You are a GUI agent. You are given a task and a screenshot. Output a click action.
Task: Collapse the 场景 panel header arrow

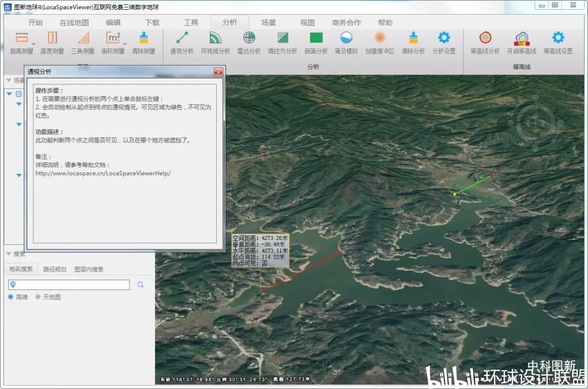(x=9, y=80)
